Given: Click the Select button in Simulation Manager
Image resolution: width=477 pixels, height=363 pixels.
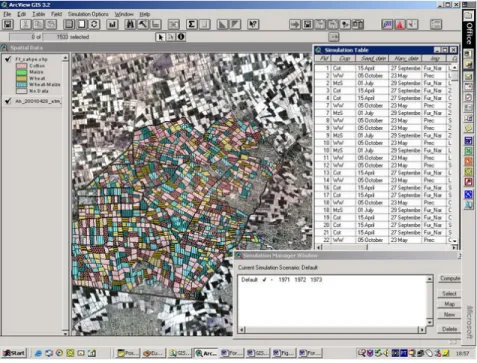Looking at the screenshot, I should pos(449,294).
